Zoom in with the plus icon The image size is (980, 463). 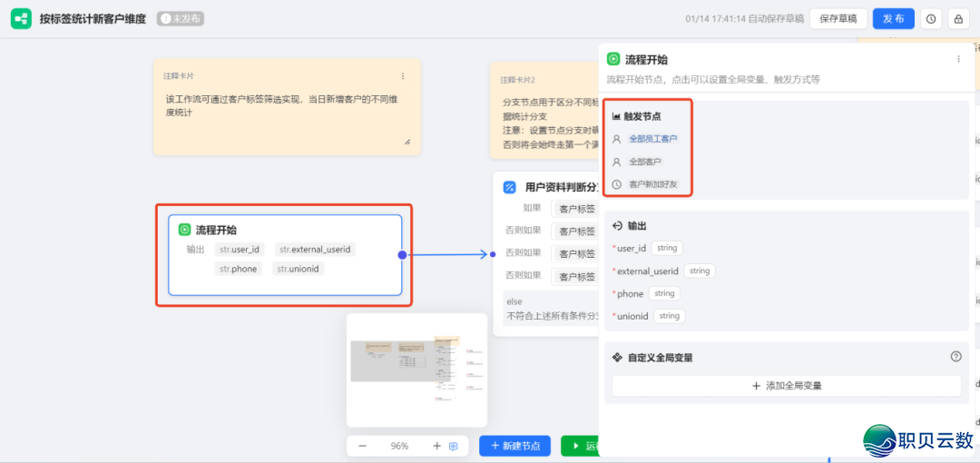coord(436,446)
